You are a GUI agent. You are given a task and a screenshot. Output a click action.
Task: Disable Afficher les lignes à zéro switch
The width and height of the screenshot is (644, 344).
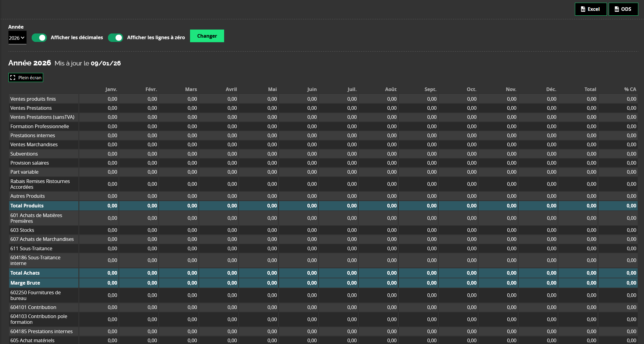pyautogui.click(x=116, y=38)
